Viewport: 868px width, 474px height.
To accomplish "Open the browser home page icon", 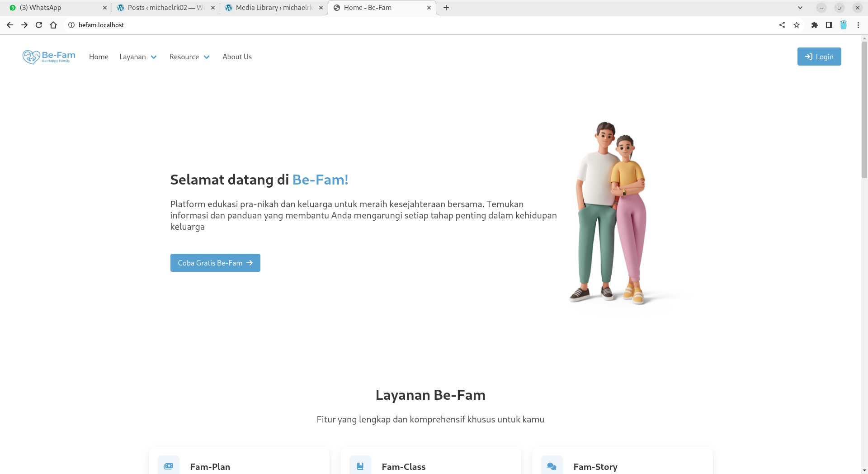I will 53,25.
